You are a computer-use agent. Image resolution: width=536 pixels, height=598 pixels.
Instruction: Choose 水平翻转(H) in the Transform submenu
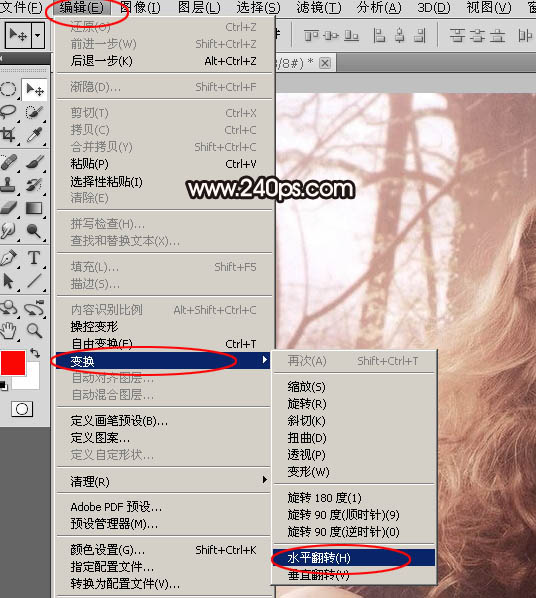pyautogui.click(x=354, y=558)
